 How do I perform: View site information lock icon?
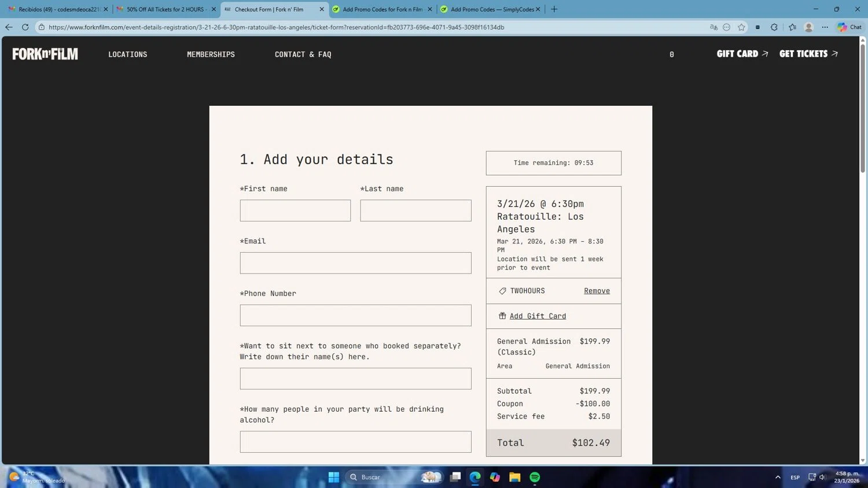pos(42,27)
